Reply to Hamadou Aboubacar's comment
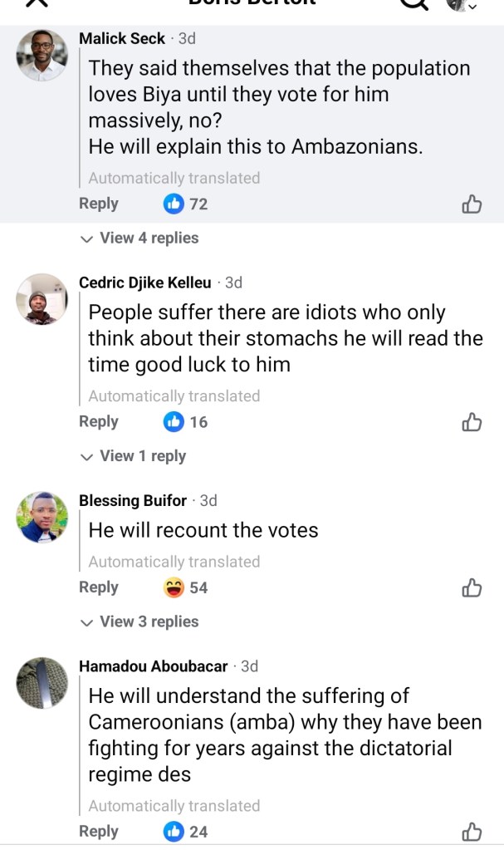 coord(99,831)
